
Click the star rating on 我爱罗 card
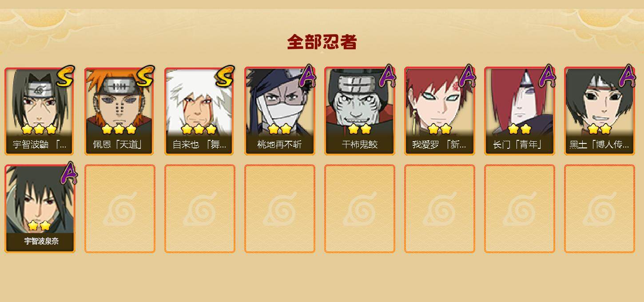440,129
